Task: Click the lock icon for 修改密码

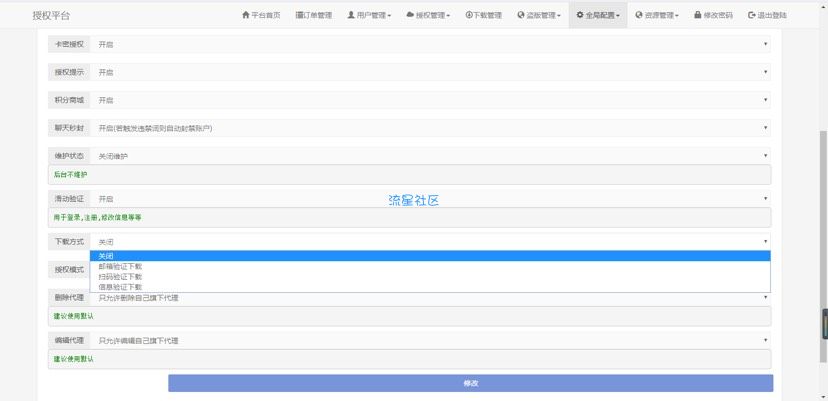Action: [x=698, y=15]
